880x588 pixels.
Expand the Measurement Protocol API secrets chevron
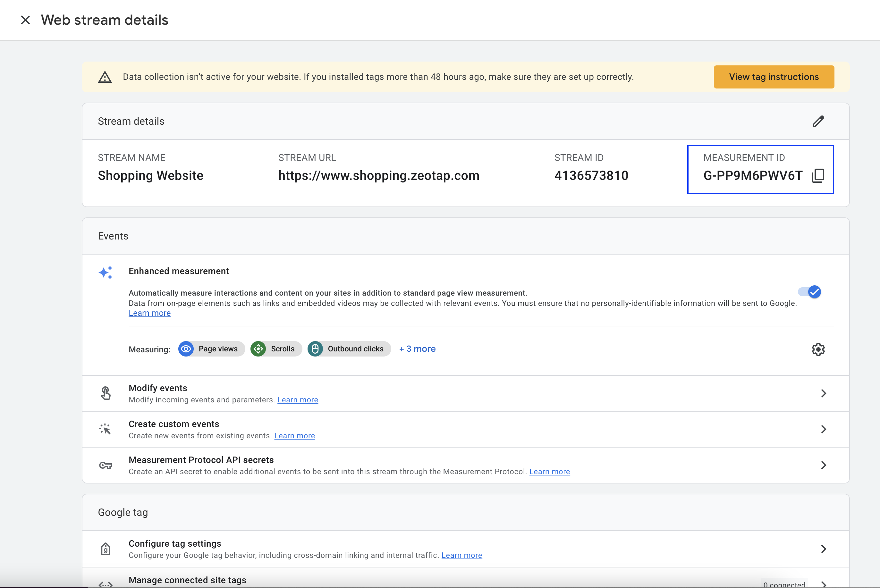click(x=823, y=466)
